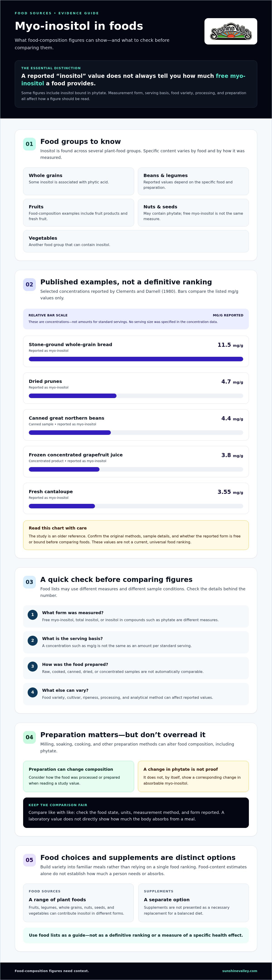This screenshot has height=980, width=272.
Task: Click the Keep the comparison fair box
Action: [136, 813]
